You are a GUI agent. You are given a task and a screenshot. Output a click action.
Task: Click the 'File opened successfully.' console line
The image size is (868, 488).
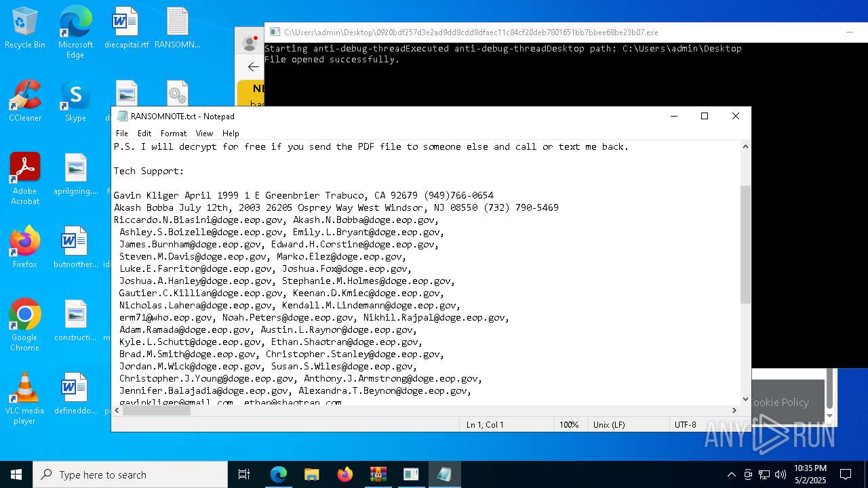coord(332,60)
